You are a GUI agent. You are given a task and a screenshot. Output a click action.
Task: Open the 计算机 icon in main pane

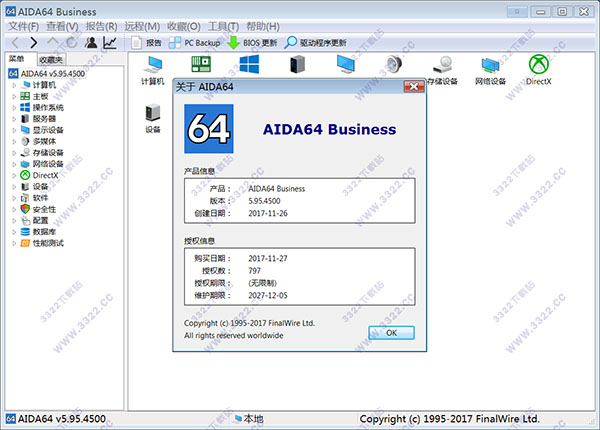(x=153, y=70)
